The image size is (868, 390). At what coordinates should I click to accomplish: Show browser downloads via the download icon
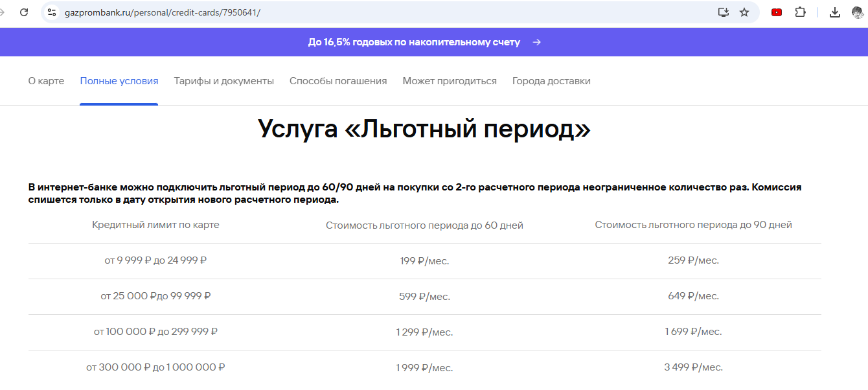pyautogui.click(x=835, y=12)
